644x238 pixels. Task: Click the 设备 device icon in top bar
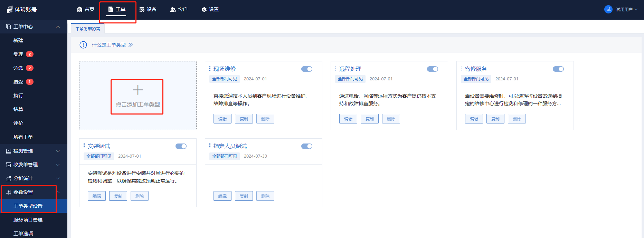pyautogui.click(x=142, y=9)
